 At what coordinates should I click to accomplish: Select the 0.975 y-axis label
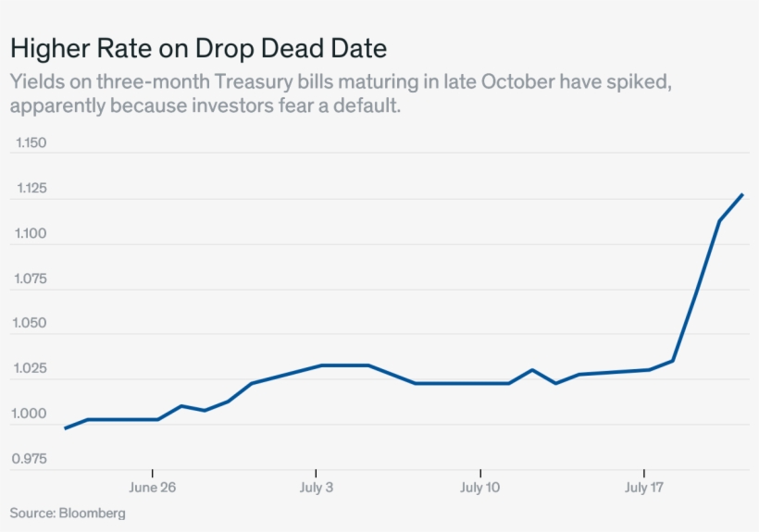pyautogui.click(x=31, y=459)
